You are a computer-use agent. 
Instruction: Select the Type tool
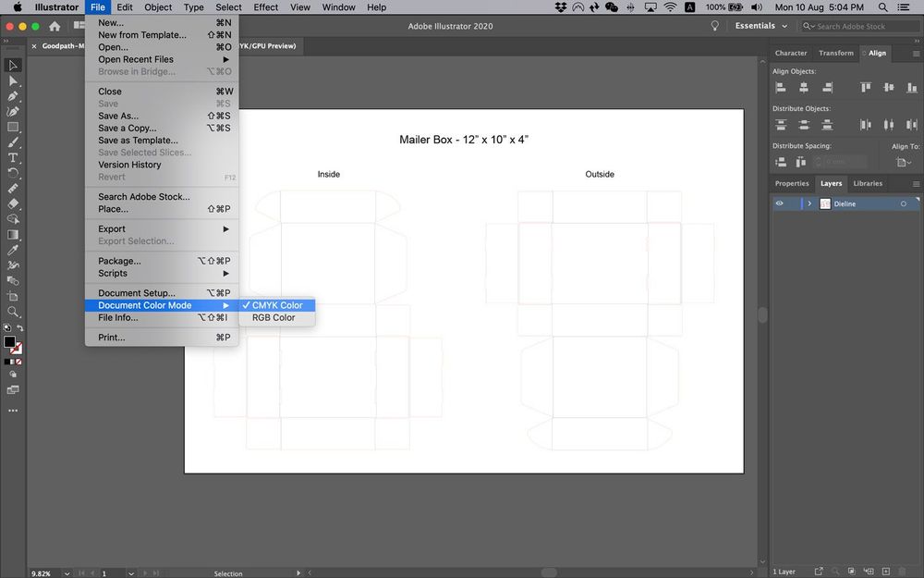point(13,158)
